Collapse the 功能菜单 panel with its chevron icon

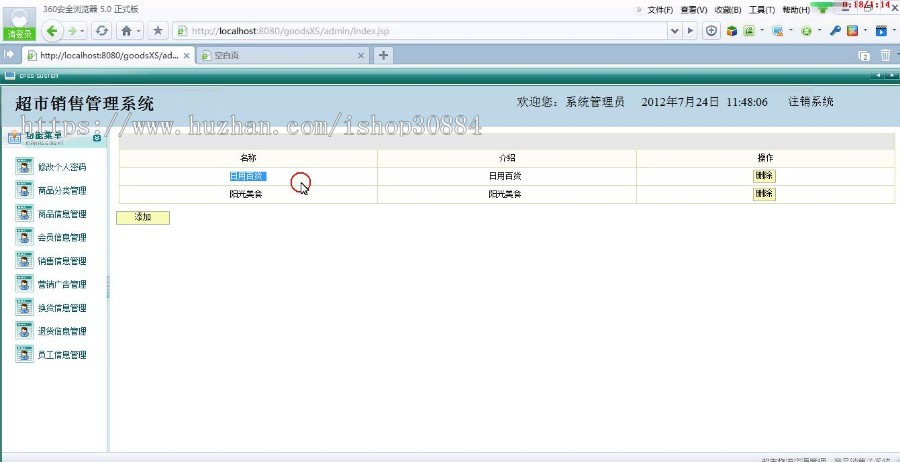pyautogui.click(x=96, y=138)
